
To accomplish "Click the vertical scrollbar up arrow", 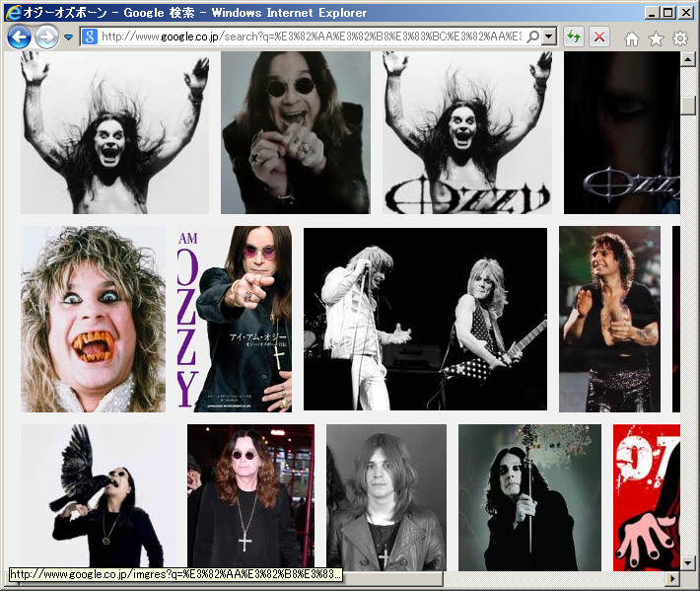I will click(x=688, y=59).
